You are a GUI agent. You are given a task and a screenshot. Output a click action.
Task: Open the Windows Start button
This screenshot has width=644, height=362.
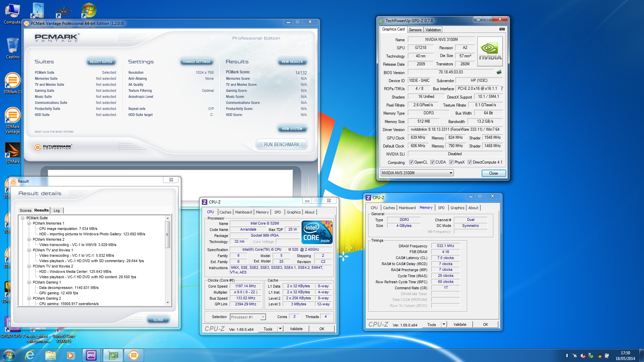[9, 355]
